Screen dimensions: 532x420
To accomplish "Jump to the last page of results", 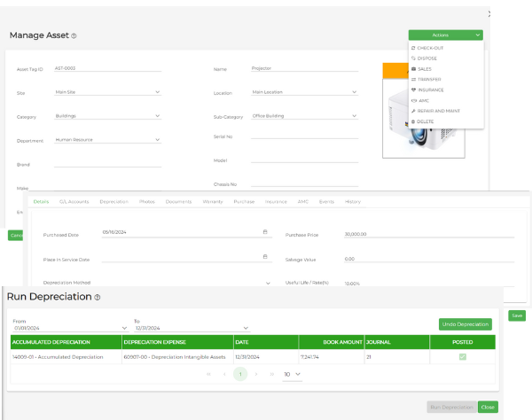I will click(270, 375).
